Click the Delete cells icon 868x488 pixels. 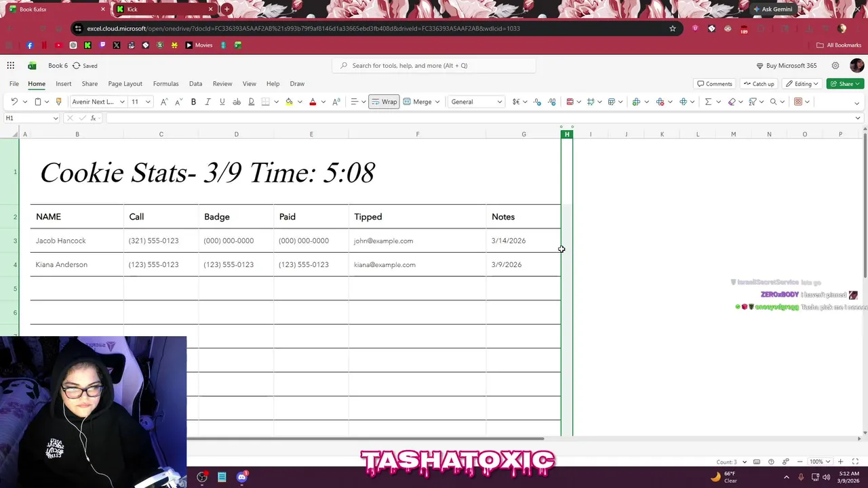(x=660, y=102)
